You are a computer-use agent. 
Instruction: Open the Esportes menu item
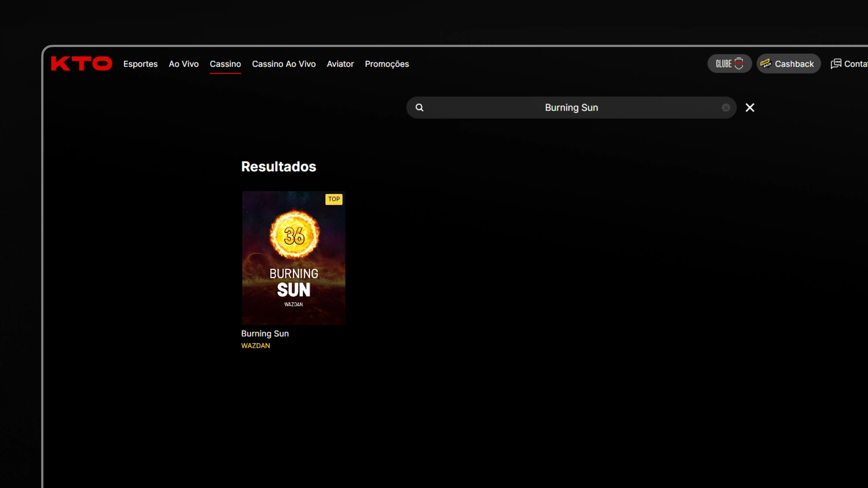coord(140,64)
